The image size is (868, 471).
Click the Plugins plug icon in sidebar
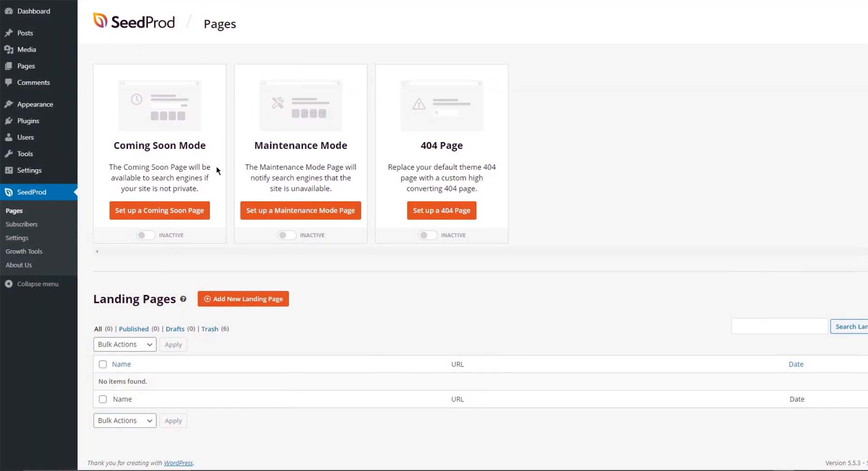[9, 121]
